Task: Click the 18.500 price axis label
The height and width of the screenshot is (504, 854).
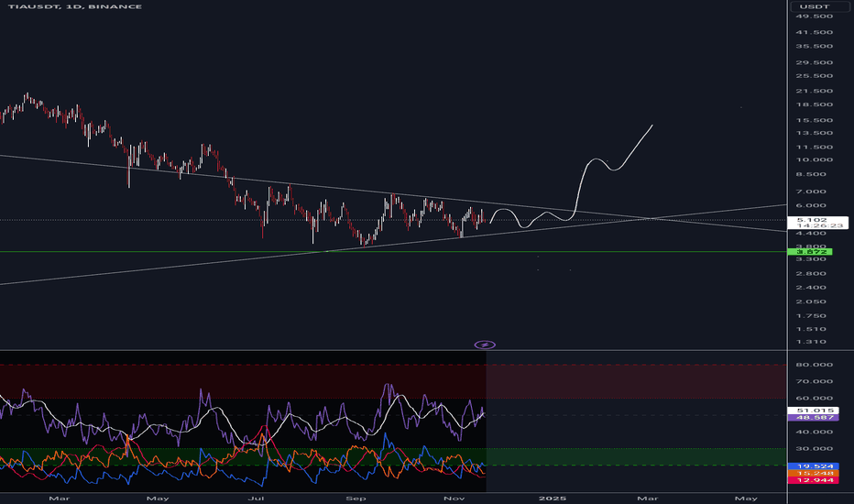Action: pyautogui.click(x=815, y=104)
